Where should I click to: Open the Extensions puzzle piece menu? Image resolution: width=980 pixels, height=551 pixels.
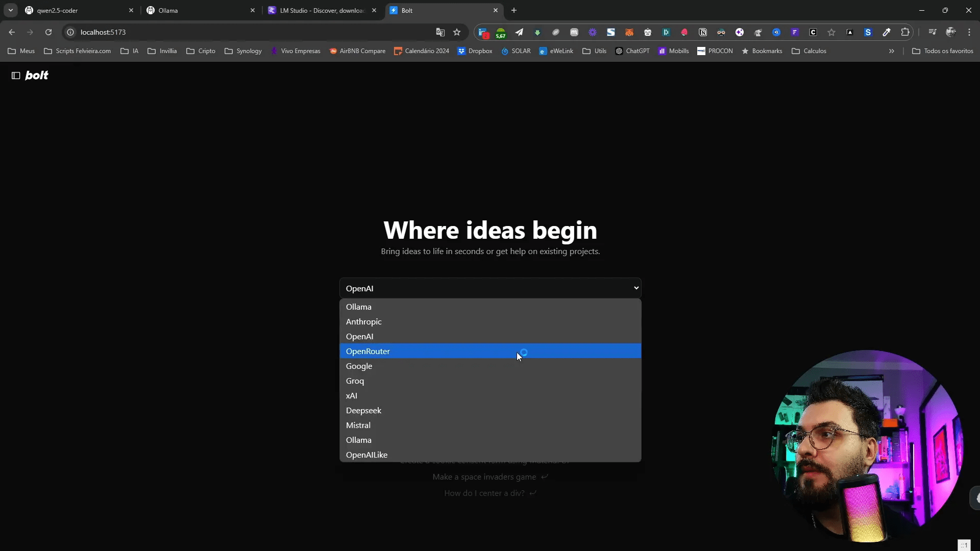point(905,32)
